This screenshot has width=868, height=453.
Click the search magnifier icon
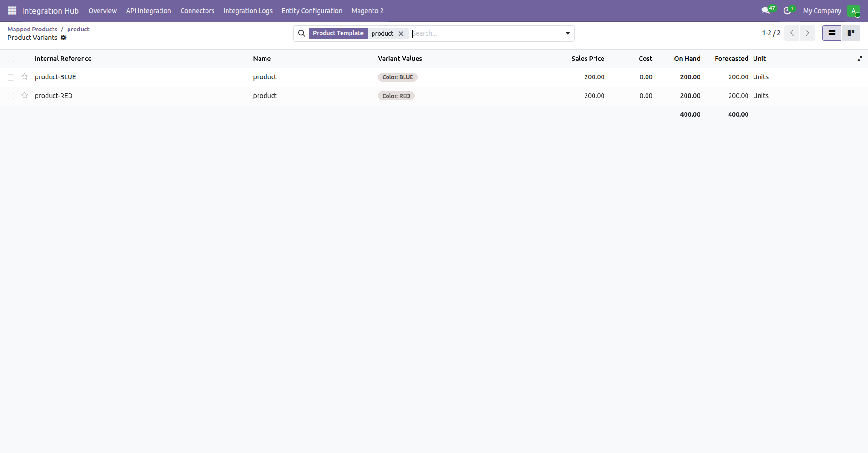(x=302, y=33)
